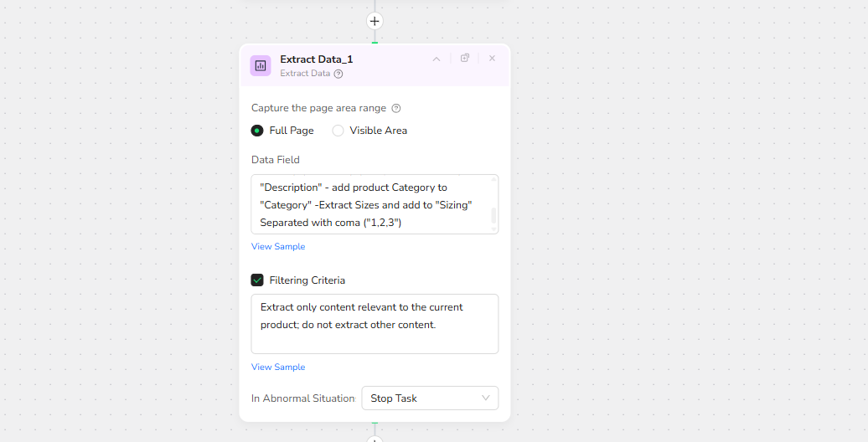The image size is (868, 442).
Task: Uncheck the Filtering Criteria checkbox
Action: coord(257,280)
